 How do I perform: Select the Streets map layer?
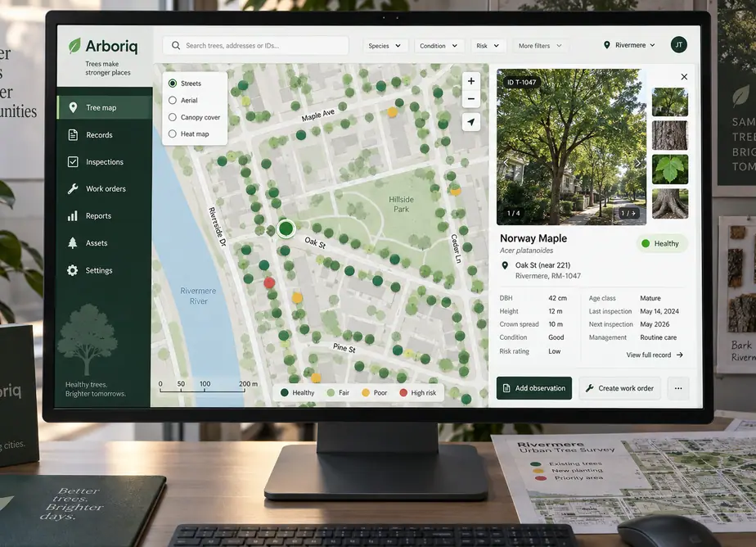(173, 84)
